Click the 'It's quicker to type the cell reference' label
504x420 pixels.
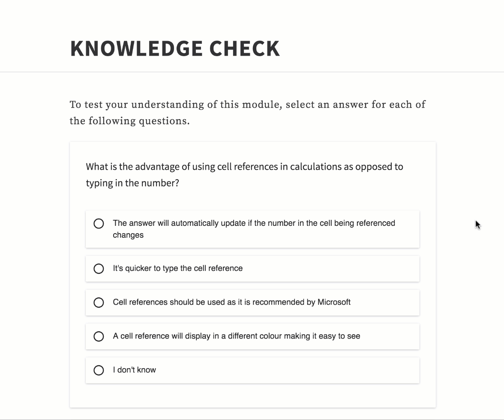pos(177,268)
